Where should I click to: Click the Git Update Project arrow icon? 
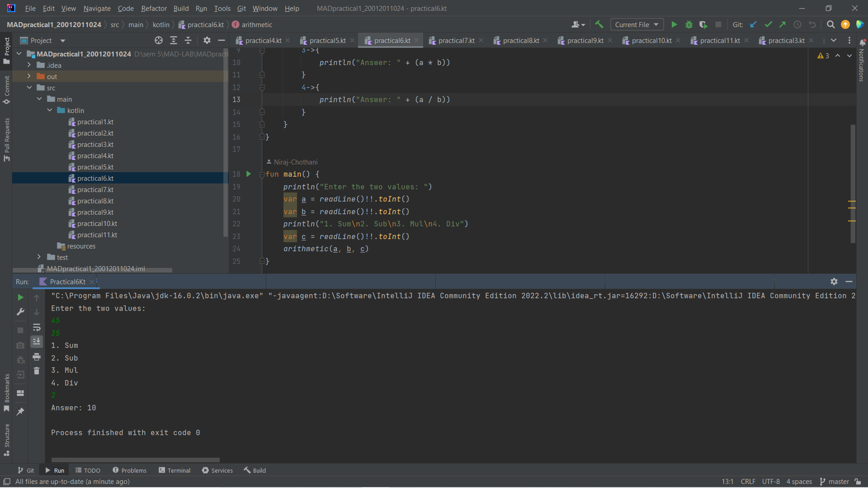click(753, 24)
